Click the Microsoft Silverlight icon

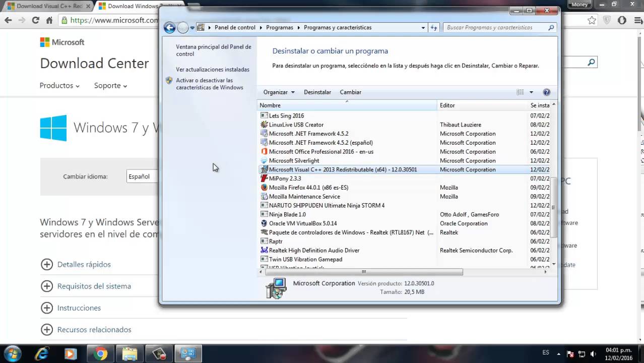tap(264, 161)
